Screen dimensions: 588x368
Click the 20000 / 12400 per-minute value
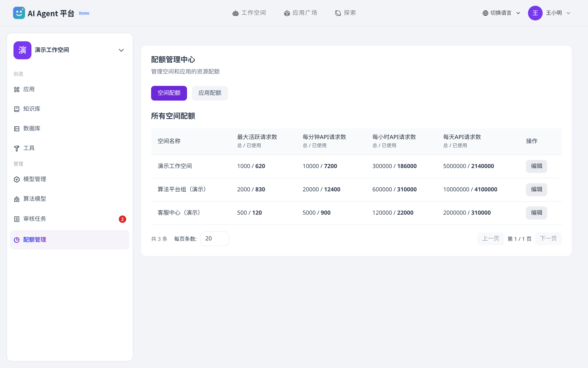coord(321,190)
